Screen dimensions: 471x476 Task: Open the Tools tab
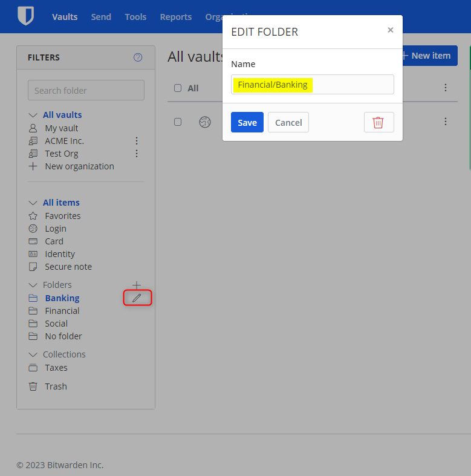click(135, 17)
